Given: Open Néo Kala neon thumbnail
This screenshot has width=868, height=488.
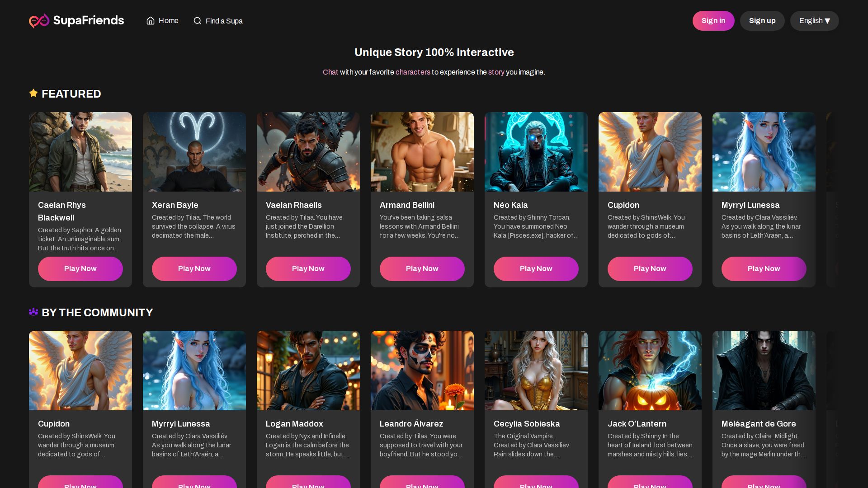Looking at the screenshot, I should [x=536, y=152].
